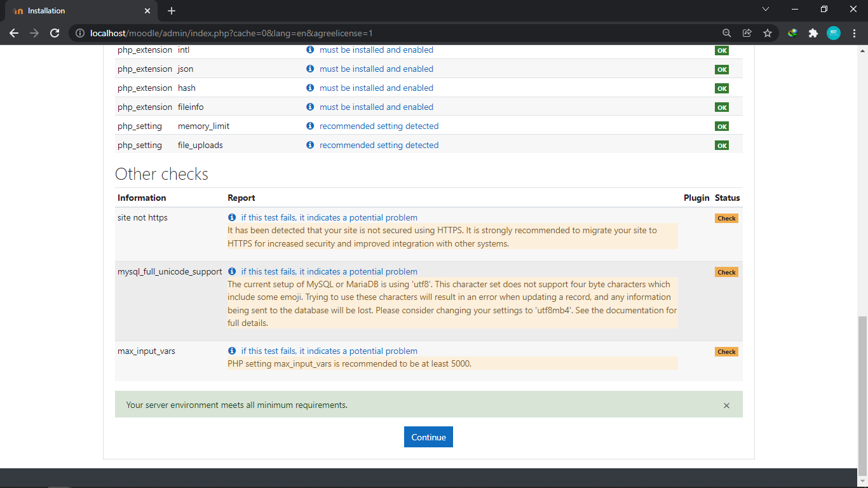Open the colorful extension icon beside Extensions
The height and width of the screenshot is (488, 868).
(x=792, y=33)
